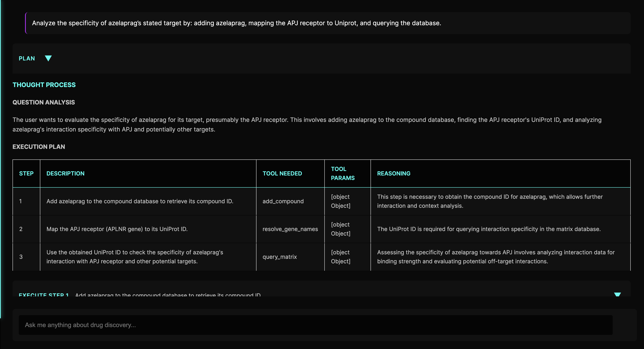The height and width of the screenshot is (349, 644).
Task: Select the resolve_gene_names tool cell
Action: (x=290, y=229)
